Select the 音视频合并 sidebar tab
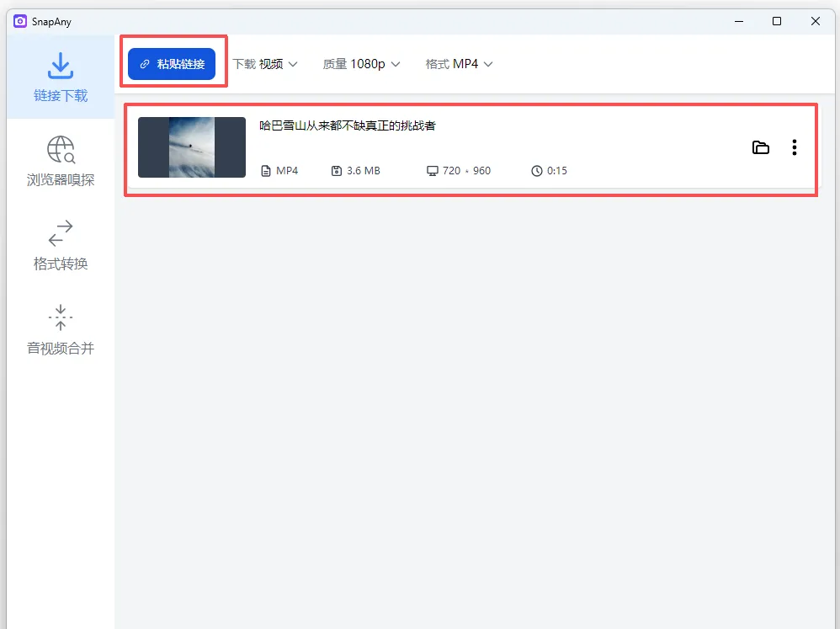The height and width of the screenshot is (629, 840). click(x=61, y=329)
